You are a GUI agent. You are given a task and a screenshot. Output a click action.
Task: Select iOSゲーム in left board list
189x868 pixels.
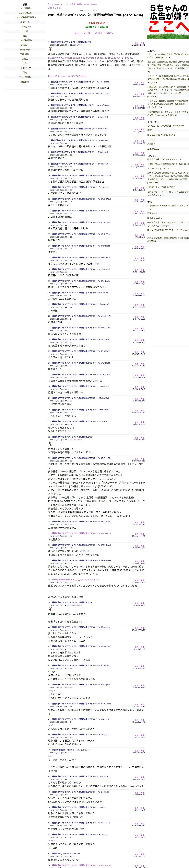(25, 22)
